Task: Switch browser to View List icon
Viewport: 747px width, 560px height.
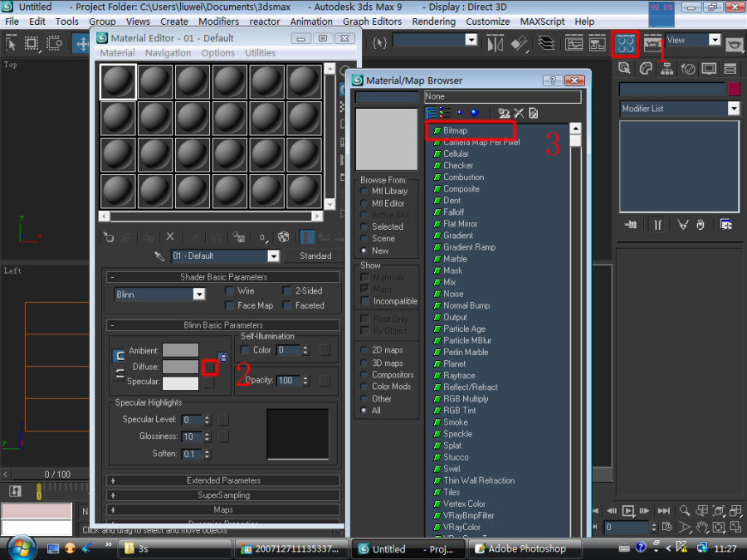Action: pyautogui.click(x=432, y=113)
